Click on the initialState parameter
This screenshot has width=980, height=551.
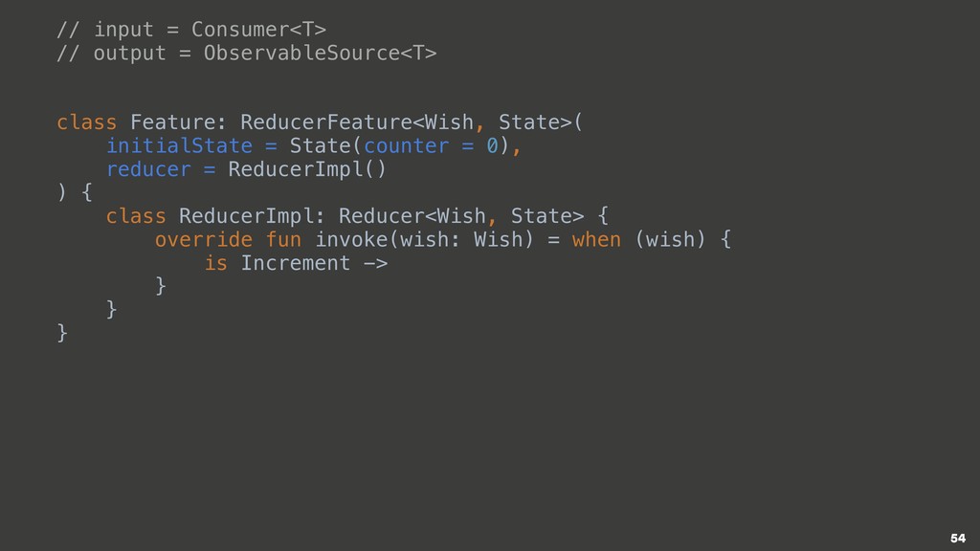[179, 145]
